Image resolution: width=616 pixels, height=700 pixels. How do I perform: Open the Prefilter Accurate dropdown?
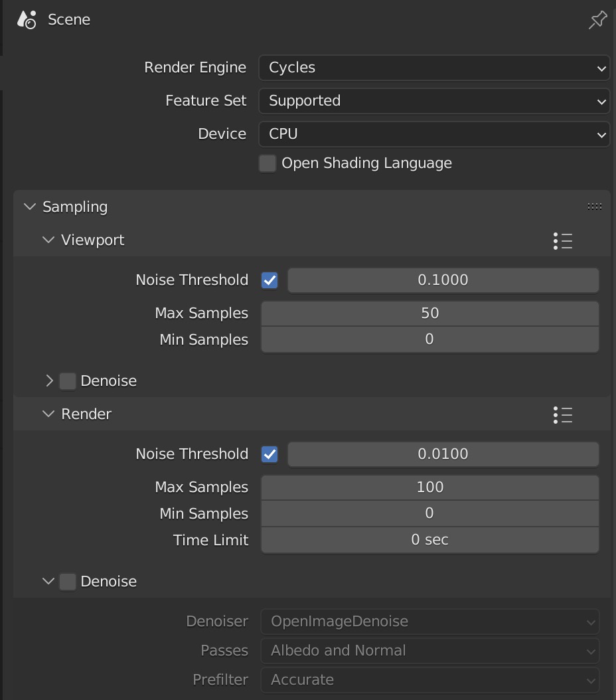tap(430, 680)
